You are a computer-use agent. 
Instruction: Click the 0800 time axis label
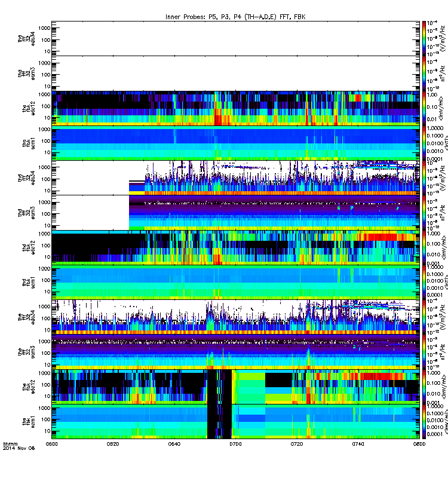click(419, 444)
